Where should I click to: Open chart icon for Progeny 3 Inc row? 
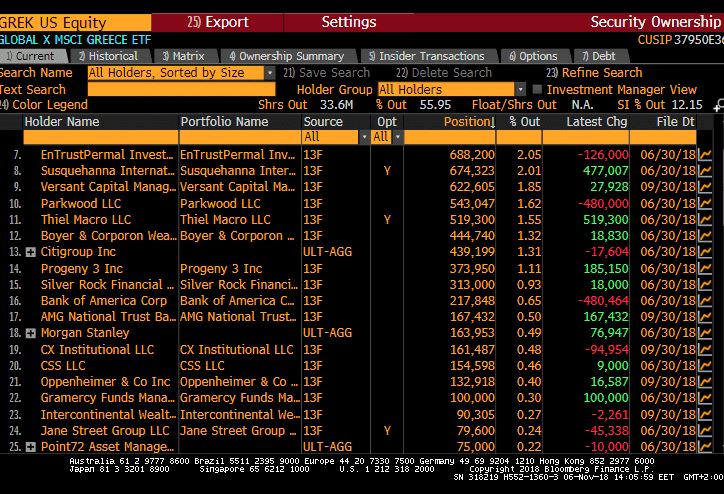pos(705,269)
